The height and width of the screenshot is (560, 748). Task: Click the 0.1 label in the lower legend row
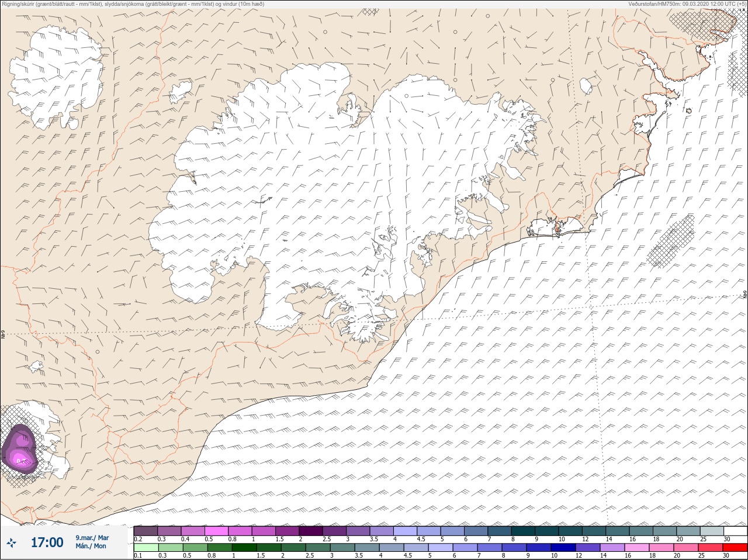point(138,556)
